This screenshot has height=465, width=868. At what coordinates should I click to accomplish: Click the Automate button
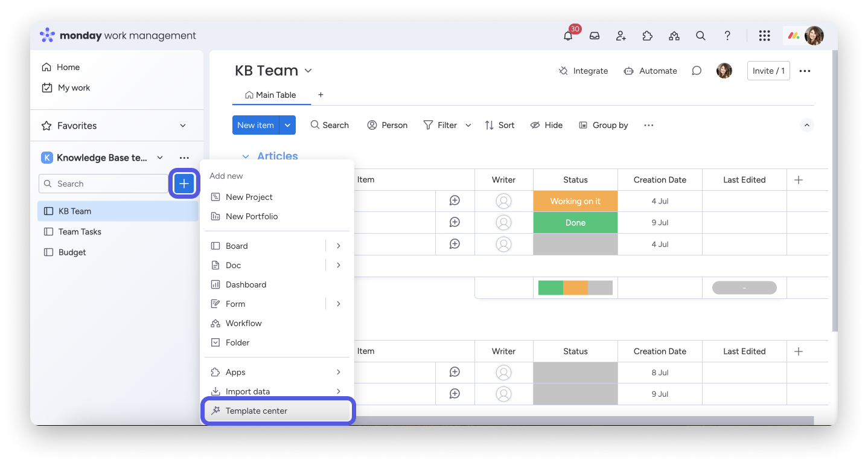(650, 71)
